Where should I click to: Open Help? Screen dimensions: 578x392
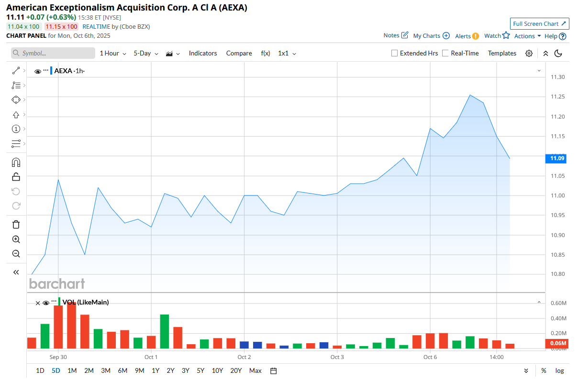[556, 36]
